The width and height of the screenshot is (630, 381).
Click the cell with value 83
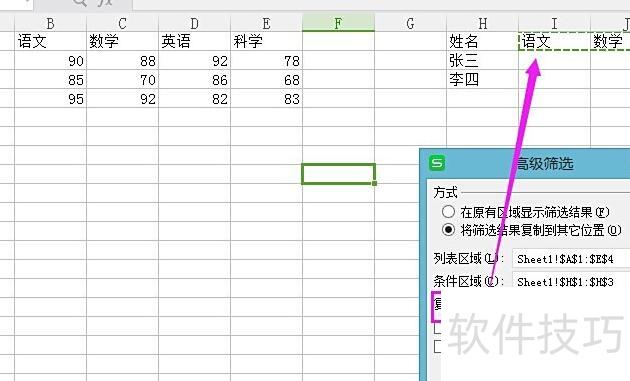(266, 98)
